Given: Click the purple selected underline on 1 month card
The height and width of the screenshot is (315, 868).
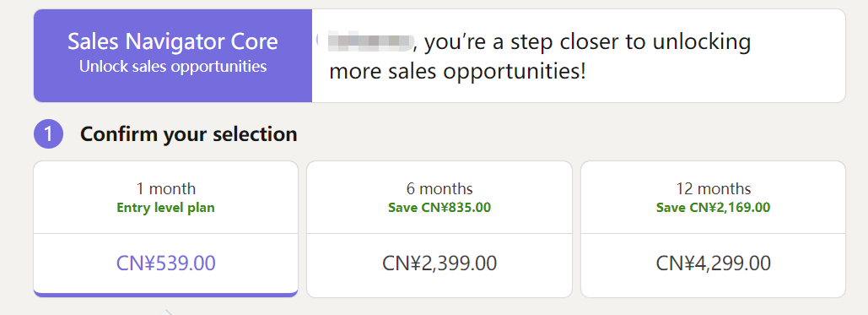Looking at the screenshot, I should click(x=166, y=294).
